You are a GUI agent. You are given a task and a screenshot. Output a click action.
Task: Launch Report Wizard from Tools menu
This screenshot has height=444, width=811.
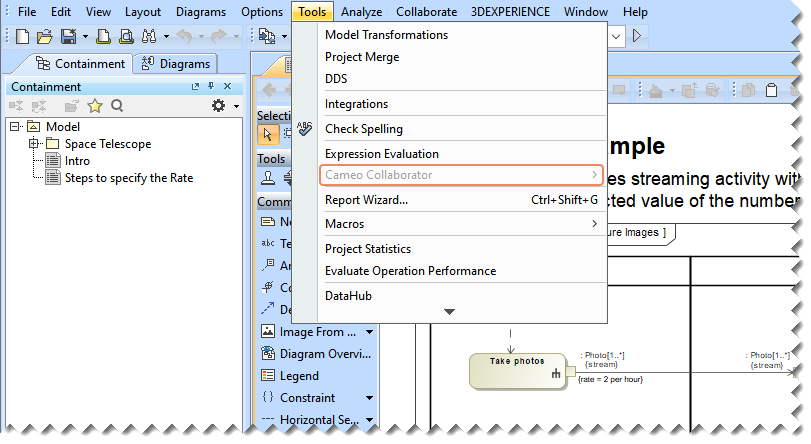click(461, 200)
